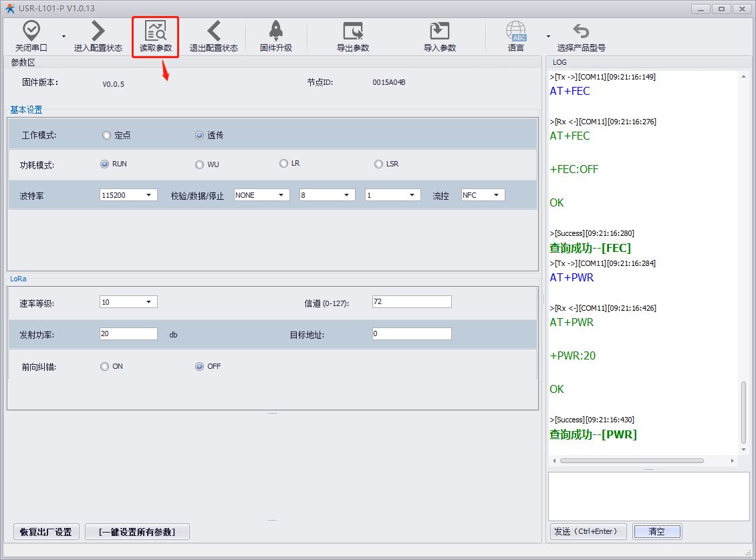Click 信道 (0-127) input field

coord(412,301)
